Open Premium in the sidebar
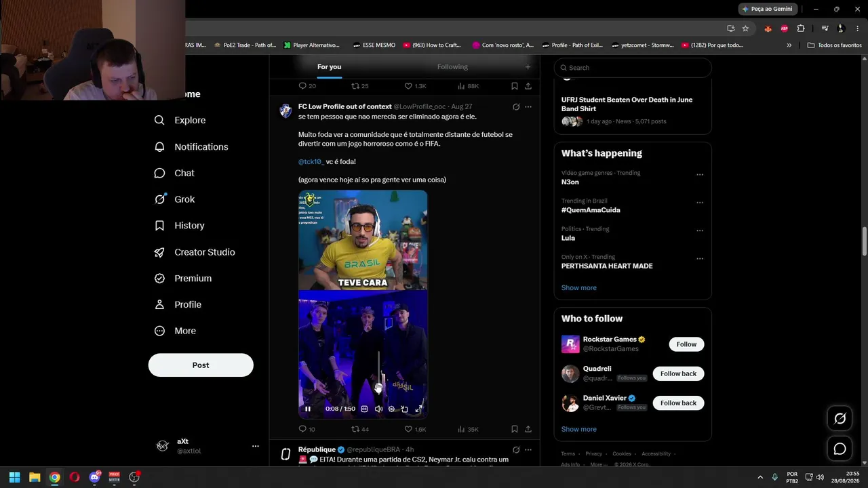The image size is (868, 488). point(183,279)
